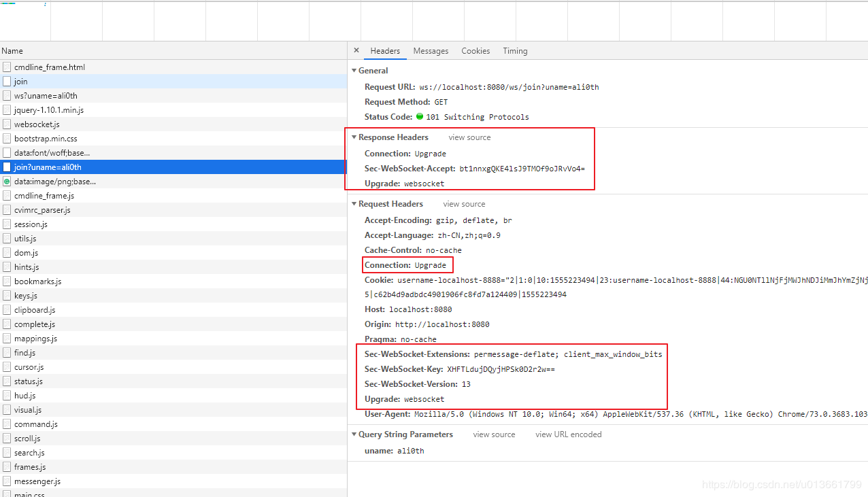Select scroll.js request
Image resolution: width=868 pixels, height=497 pixels.
click(173, 439)
